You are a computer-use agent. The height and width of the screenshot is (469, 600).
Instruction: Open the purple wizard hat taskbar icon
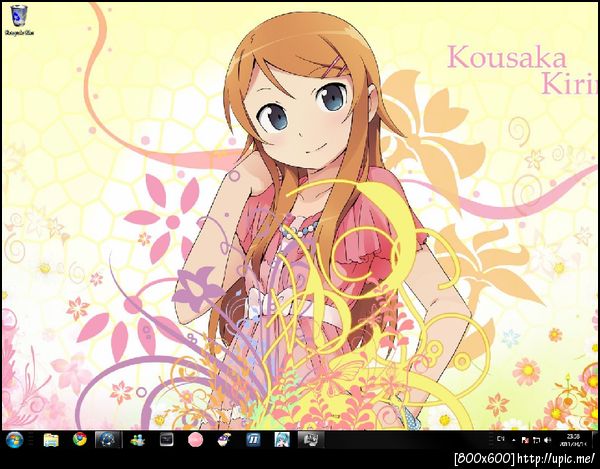tap(224, 440)
